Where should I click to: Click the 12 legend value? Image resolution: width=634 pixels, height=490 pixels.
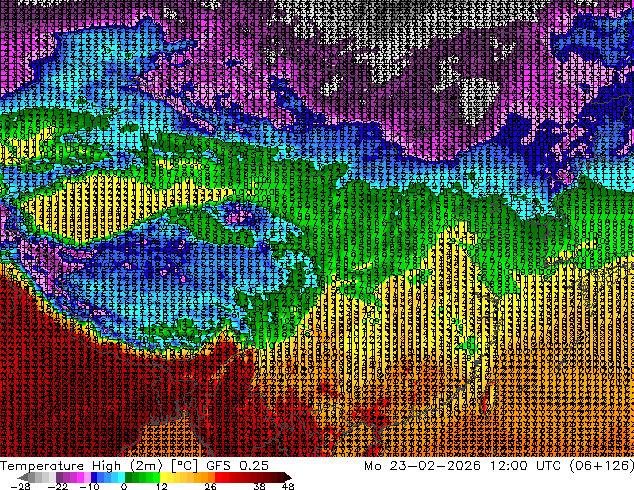[162, 486]
